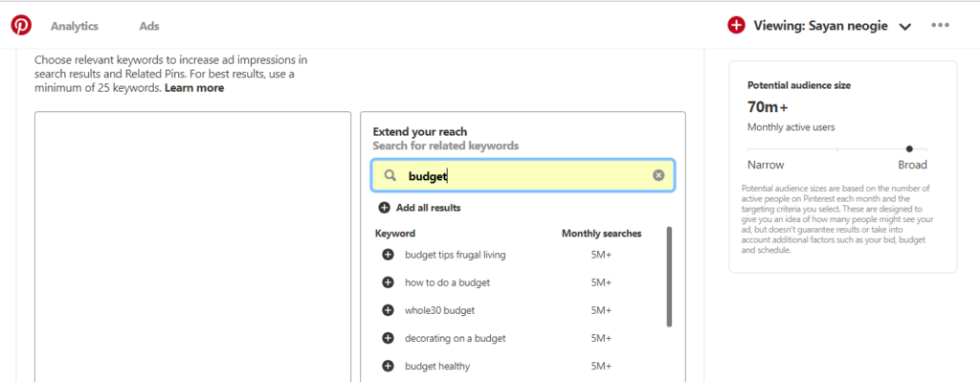Focus the related keywords search field
Screen dimensions: 980x382
pos(523,176)
